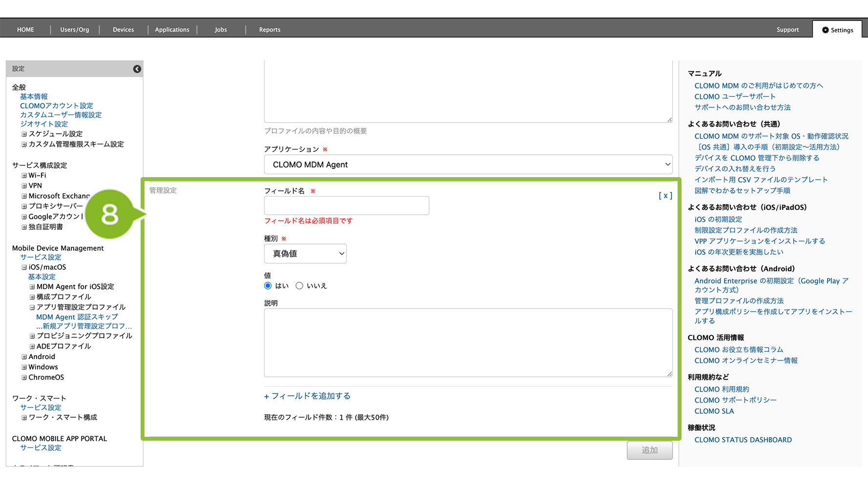Collapse the iOS/macOS tree node
The width and height of the screenshot is (868, 488).
pyautogui.click(x=24, y=267)
